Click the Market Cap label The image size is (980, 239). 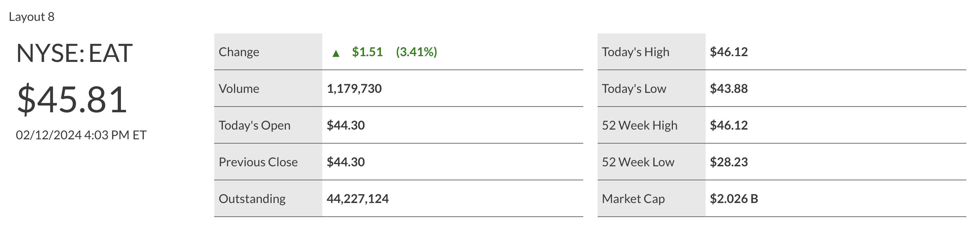click(x=633, y=199)
